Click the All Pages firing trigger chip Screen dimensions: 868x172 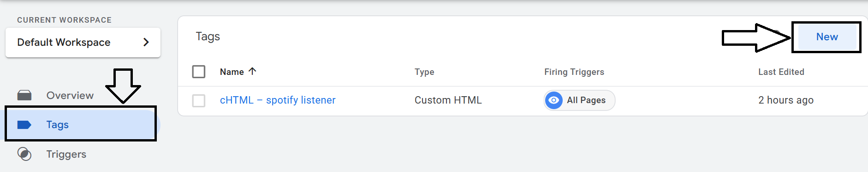[579, 100]
